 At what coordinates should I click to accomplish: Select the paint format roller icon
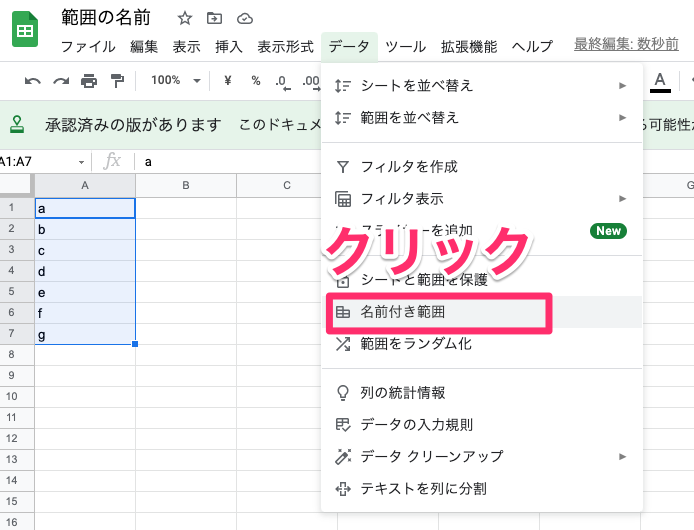click(x=117, y=81)
